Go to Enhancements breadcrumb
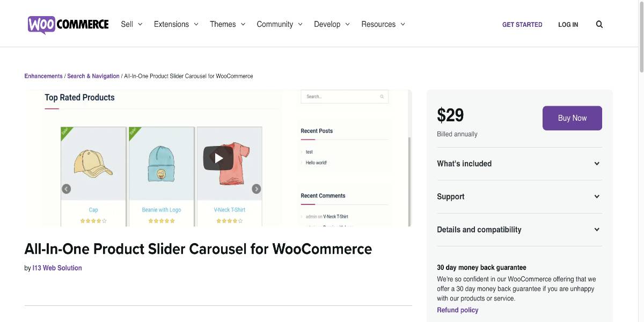 [x=43, y=76]
